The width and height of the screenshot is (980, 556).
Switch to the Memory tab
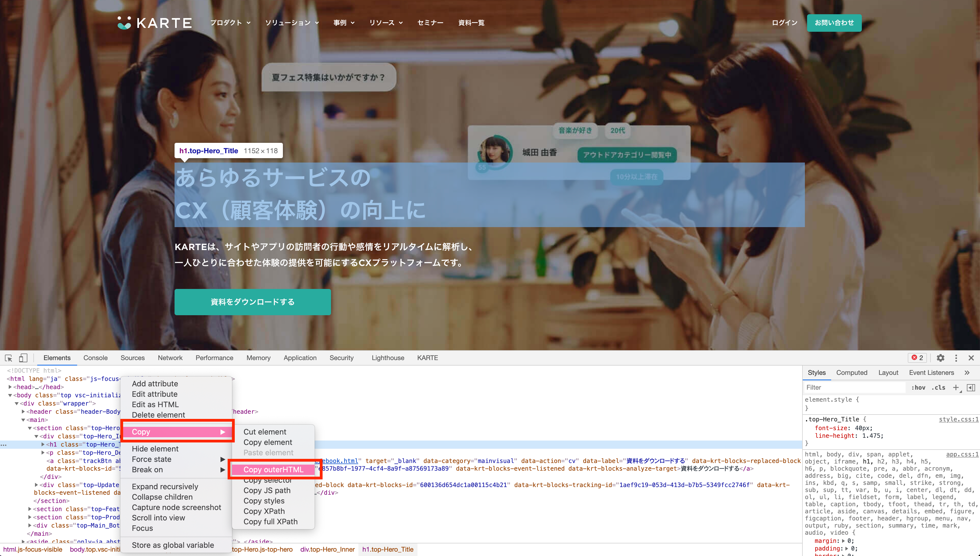(259, 358)
